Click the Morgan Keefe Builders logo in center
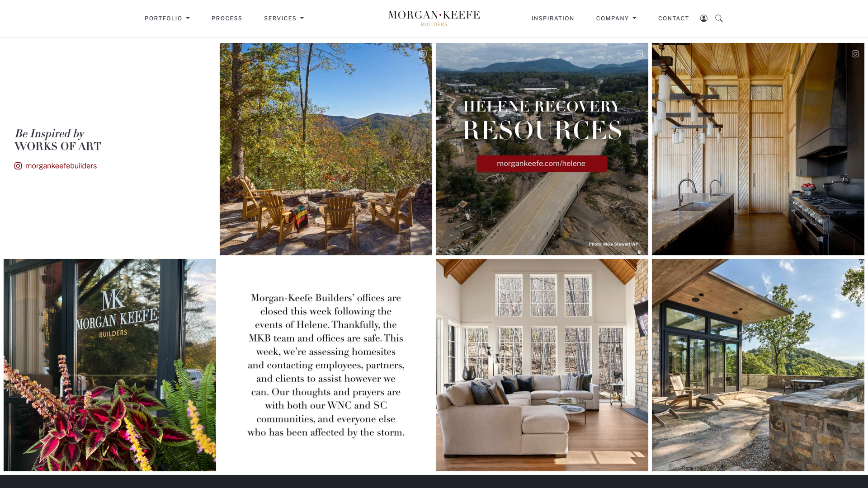This screenshot has height=488, width=868. tap(434, 19)
